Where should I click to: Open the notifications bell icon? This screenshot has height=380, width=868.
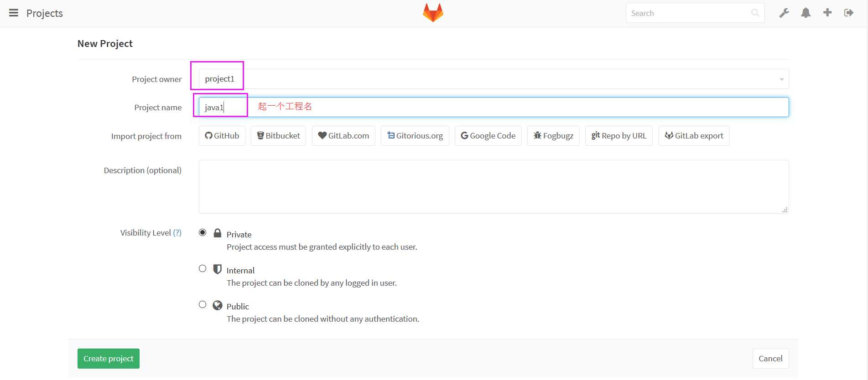point(806,13)
